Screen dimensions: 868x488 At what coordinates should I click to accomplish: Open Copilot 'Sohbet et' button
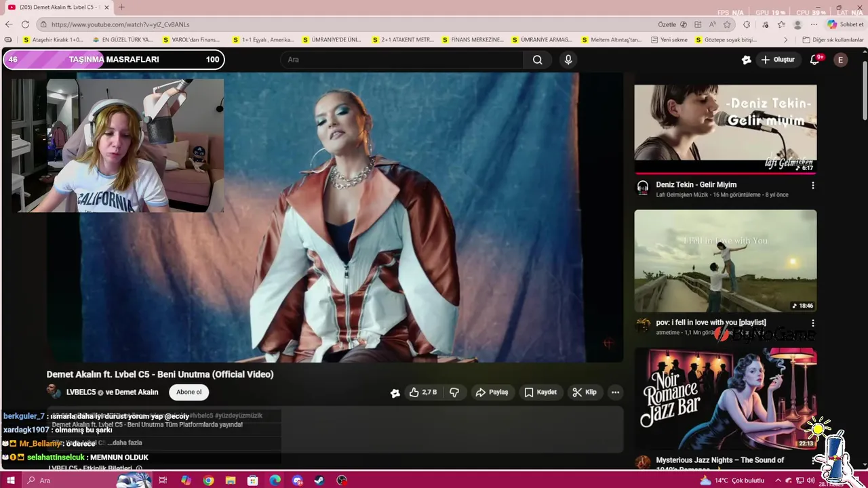[845, 24]
